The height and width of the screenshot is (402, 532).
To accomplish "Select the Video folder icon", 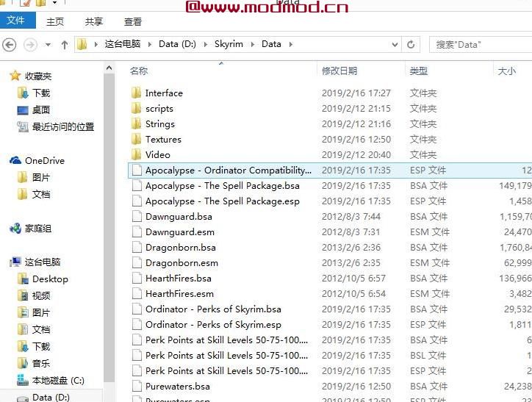I will (137, 154).
